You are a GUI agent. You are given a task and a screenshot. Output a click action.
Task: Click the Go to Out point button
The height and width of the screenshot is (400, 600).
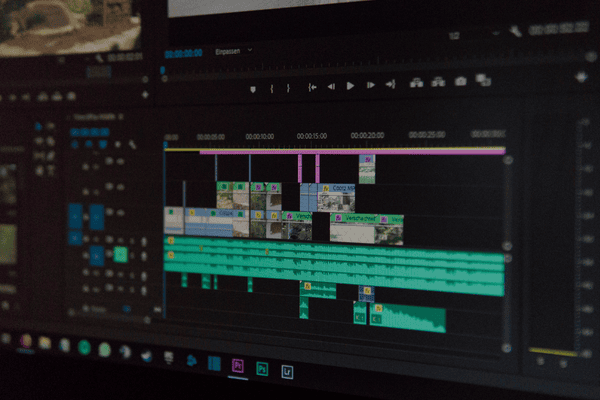point(390,84)
